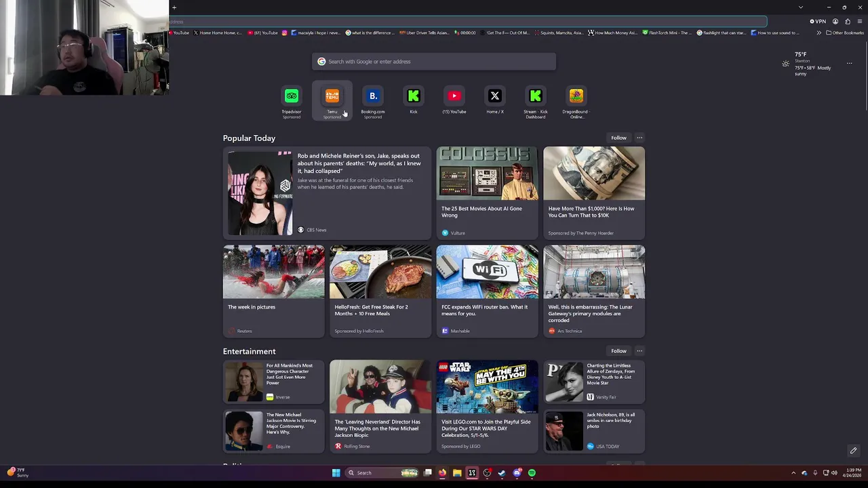Follow the Entertainment topic
Screen dimensions: 868x488
point(618,351)
